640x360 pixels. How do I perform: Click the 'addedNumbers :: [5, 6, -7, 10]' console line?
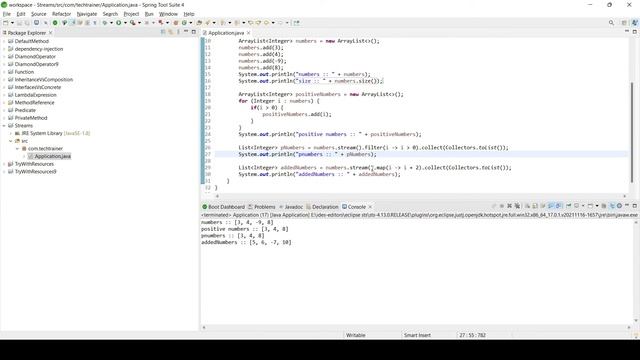[x=246, y=242]
